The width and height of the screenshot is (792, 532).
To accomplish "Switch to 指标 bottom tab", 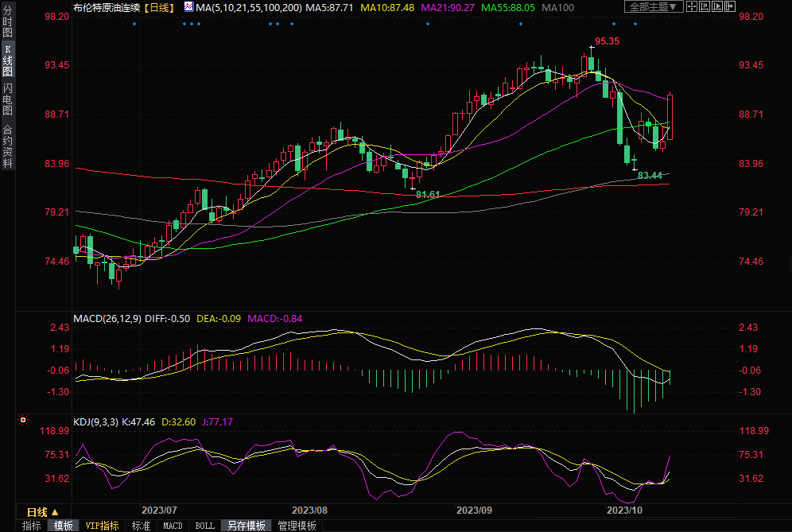I will (x=32, y=526).
